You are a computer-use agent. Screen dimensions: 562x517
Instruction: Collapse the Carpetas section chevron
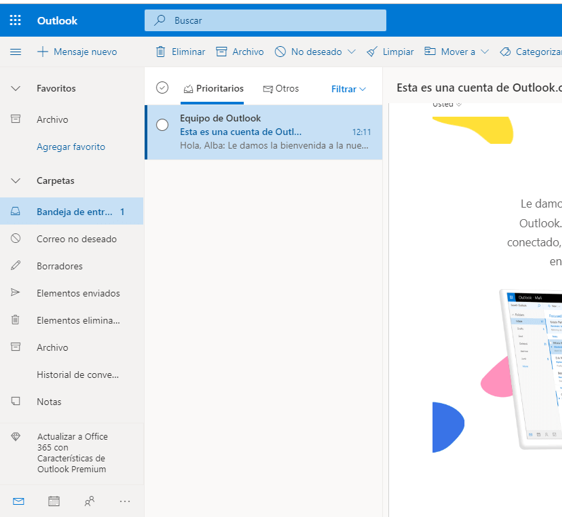click(x=15, y=181)
